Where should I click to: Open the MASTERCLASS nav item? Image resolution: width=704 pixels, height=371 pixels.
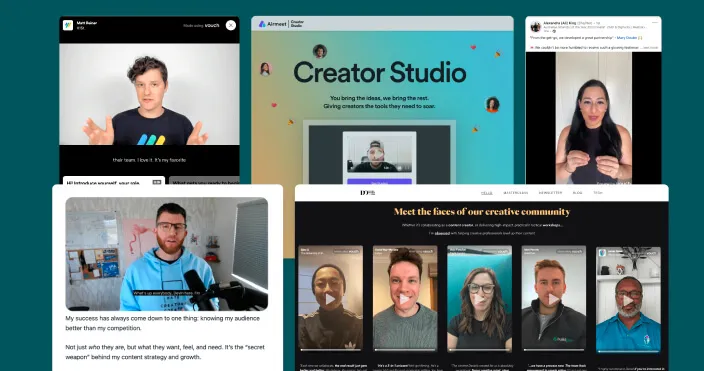click(x=515, y=193)
